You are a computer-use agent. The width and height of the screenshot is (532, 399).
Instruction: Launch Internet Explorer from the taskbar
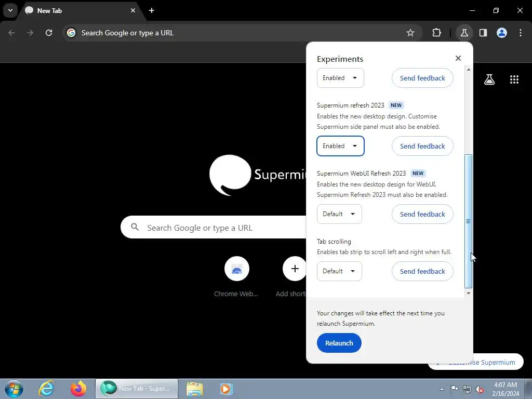pos(46,389)
